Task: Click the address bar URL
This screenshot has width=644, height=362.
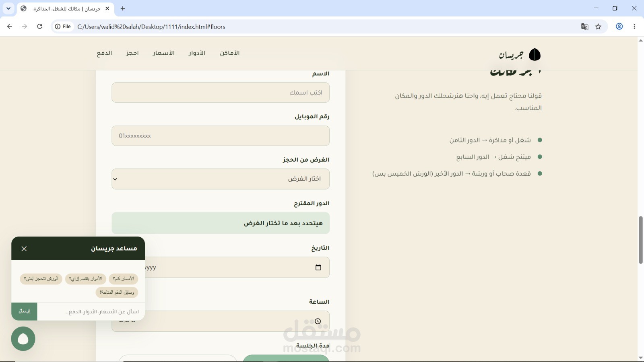Action: (x=151, y=27)
